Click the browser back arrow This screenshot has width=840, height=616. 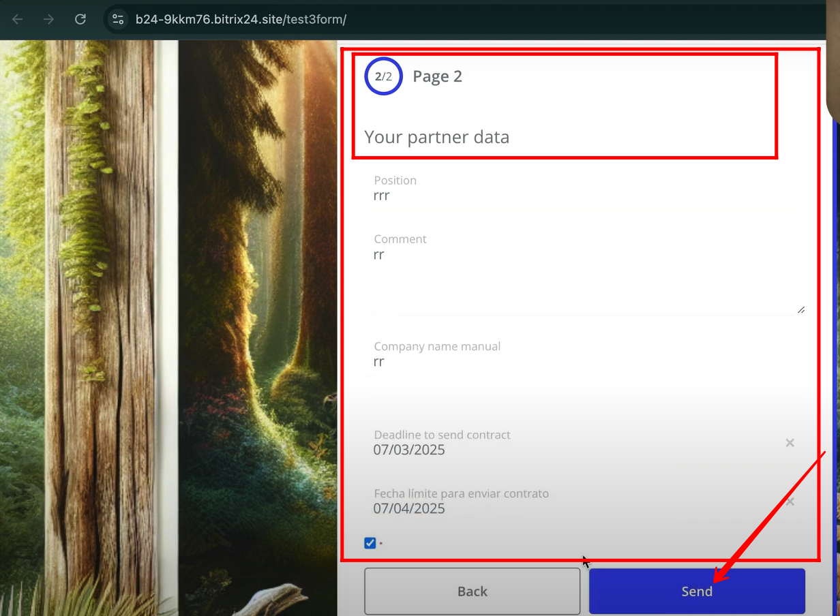click(17, 19)
